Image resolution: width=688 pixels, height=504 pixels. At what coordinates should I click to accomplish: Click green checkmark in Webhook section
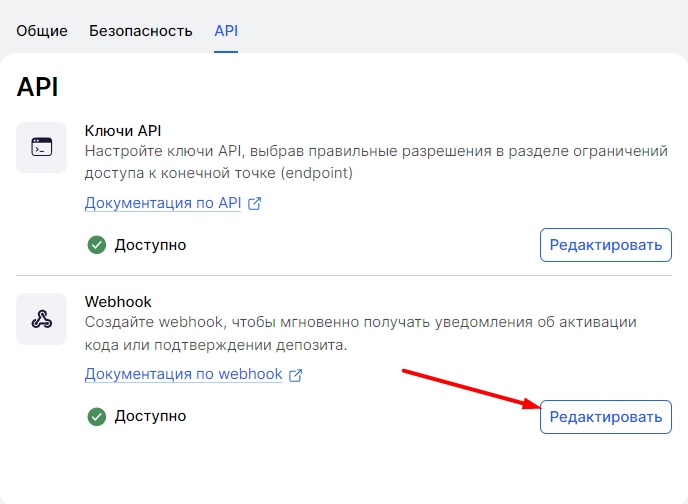(97, 416)
